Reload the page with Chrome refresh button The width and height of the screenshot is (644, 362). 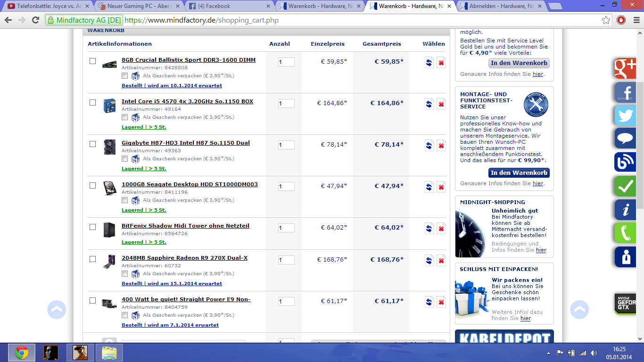tap(35, 20)
